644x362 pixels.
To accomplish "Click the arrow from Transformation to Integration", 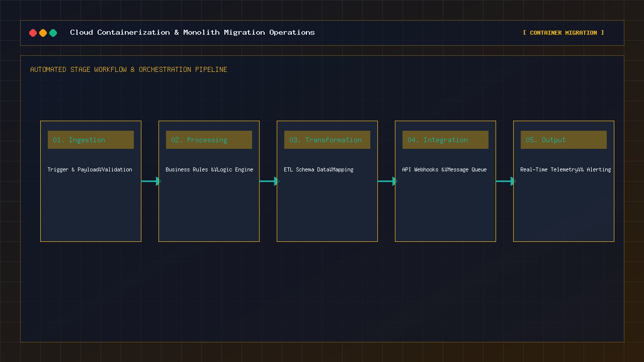I will (387, 181).
